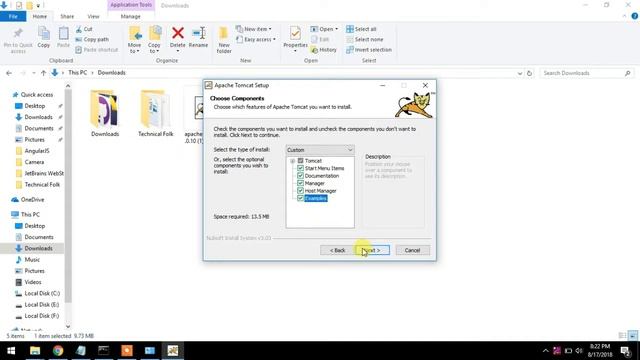Switch to the Home ribbon tab
Viewport: 640px width, 360px height.
click(x=40, y=16)
